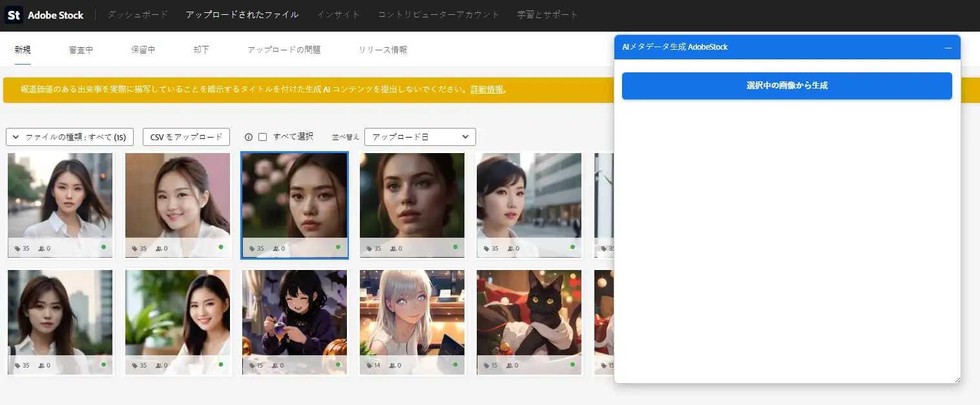Switch to the アップロードの問題 tab
Screen dimensions: 980x405
[x=284, y=50]
